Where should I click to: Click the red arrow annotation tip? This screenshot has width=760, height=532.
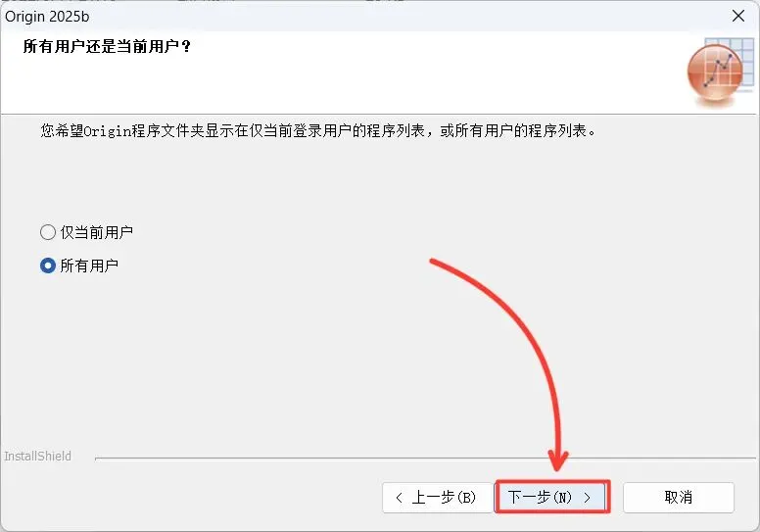point(557,465)
